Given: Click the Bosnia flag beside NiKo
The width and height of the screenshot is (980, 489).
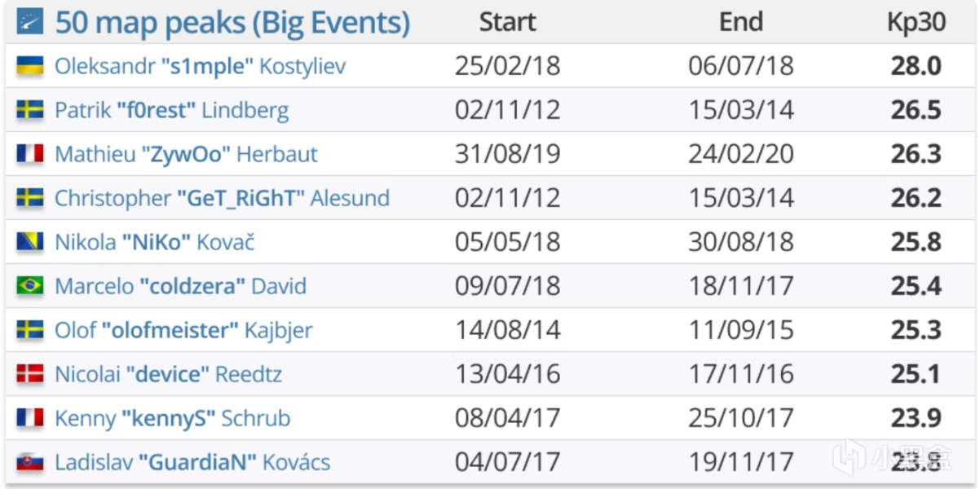Looking at the screenshot, I should [x=30, y=242].
